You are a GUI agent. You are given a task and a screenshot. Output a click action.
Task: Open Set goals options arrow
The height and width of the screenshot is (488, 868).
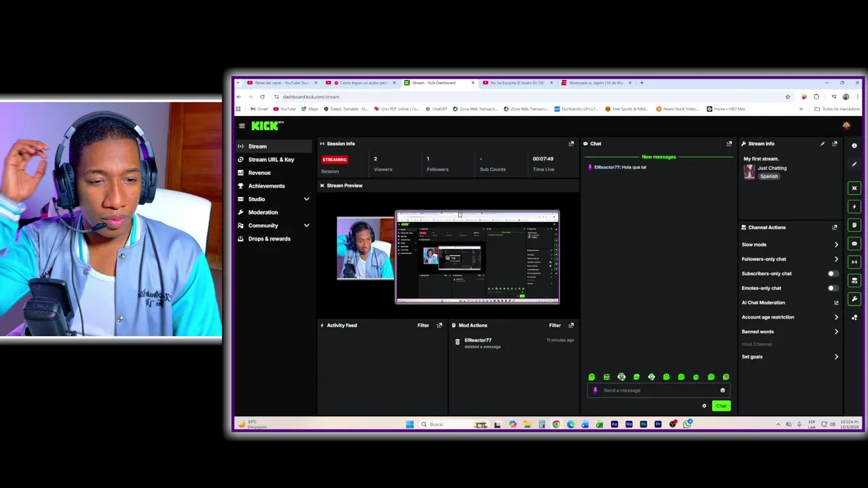coord(836,357)
